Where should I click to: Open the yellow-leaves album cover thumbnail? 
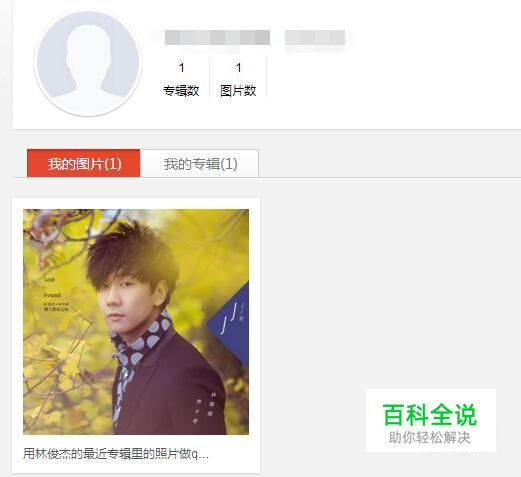pyautogui.click(x=136, y=322)
